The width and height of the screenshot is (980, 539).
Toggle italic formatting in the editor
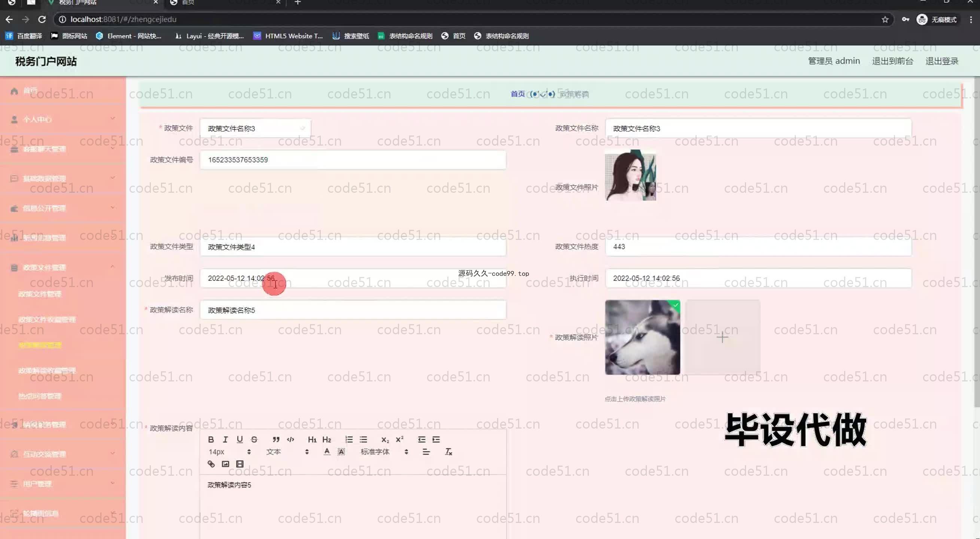225,439
